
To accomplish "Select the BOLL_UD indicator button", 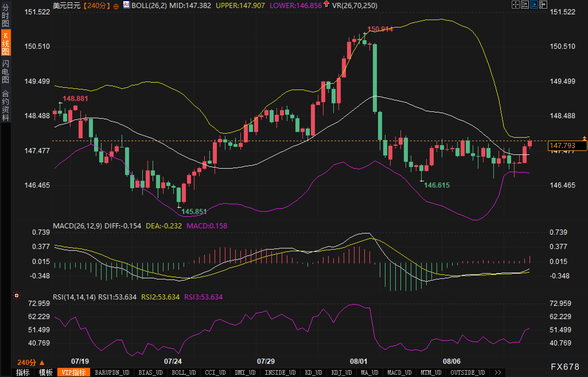I will click(x=184, y=372).
